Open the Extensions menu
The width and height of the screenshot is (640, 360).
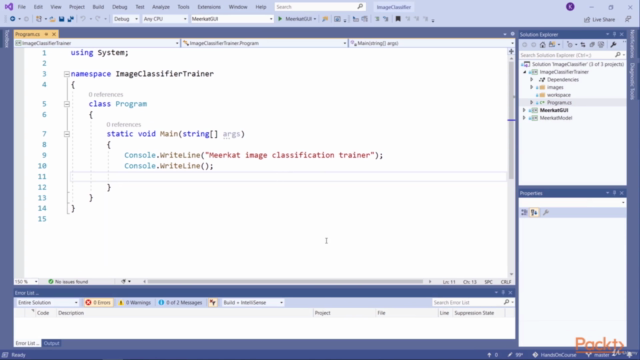coord(209,7)
